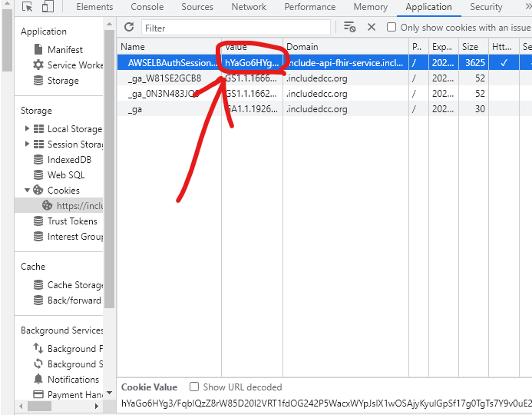
Task: Open Interest Groups entry
Action: tap(68, 237)
